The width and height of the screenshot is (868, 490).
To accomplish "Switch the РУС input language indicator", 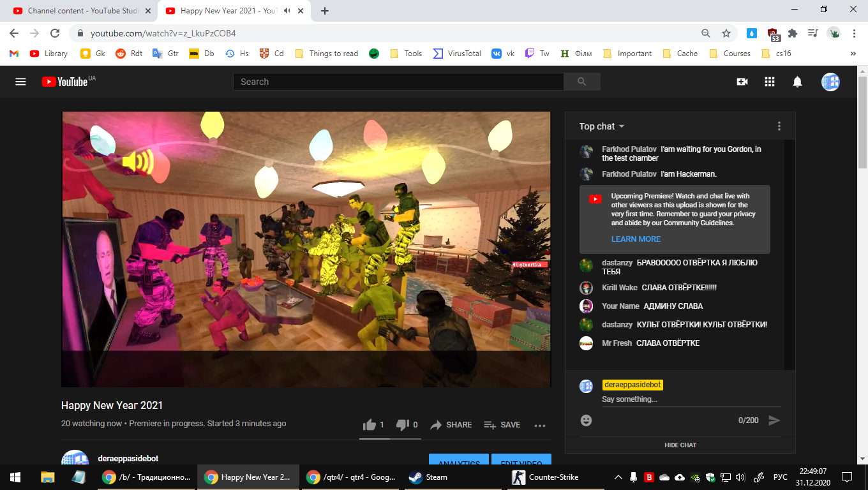I will coord(780,477).
